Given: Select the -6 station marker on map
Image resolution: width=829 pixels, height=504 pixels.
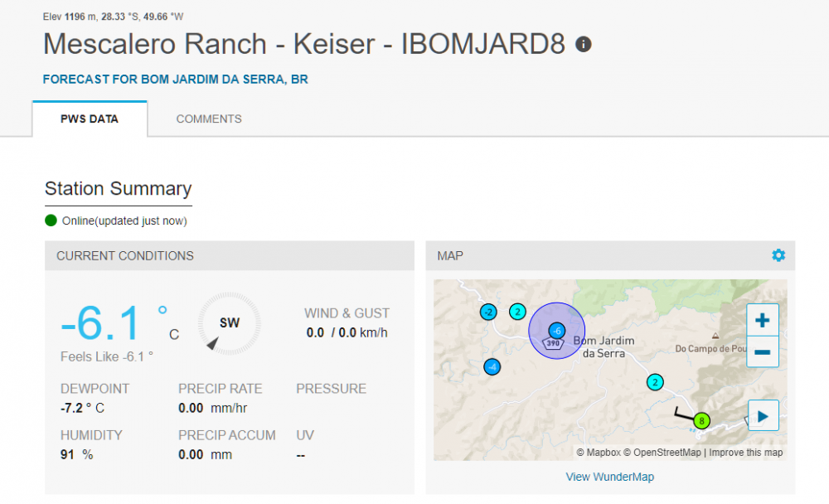Looking at the screenshot, I should (557, 330).
